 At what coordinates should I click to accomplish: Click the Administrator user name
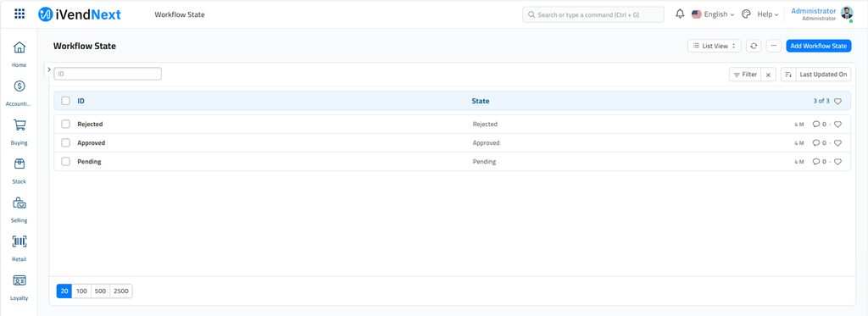(813, 11)
